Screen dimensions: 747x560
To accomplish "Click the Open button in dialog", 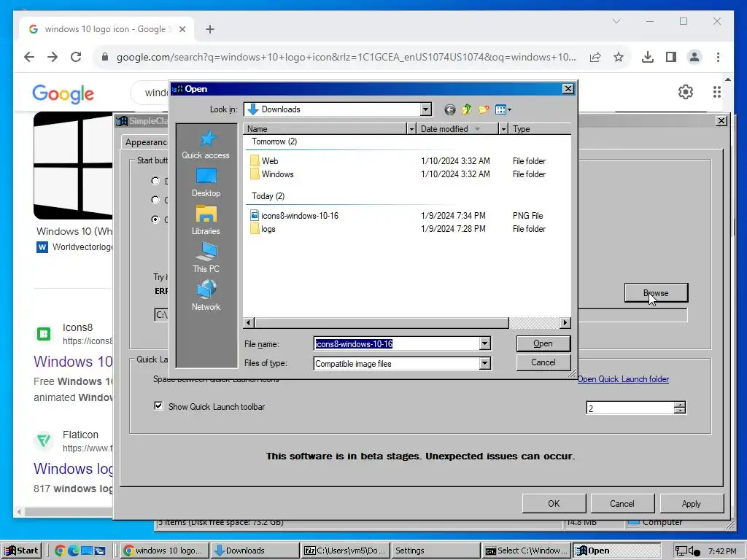I will [543, 344].
